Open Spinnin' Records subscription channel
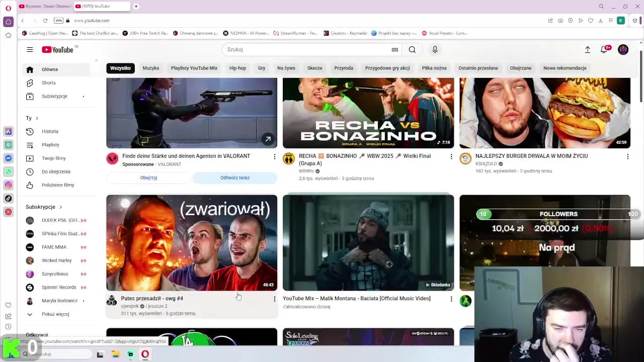This screenshot has height=362, width=644. click(59, 287)
